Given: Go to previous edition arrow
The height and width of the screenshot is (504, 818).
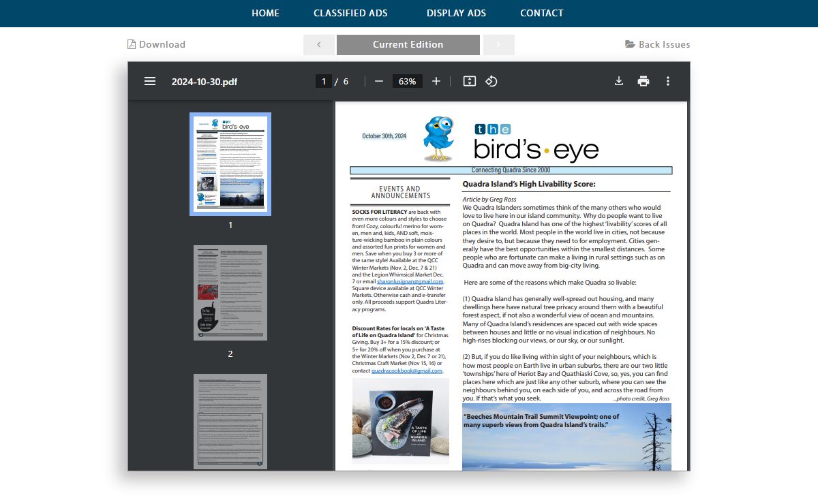Looking at the screenshot, I should point(319,45).
